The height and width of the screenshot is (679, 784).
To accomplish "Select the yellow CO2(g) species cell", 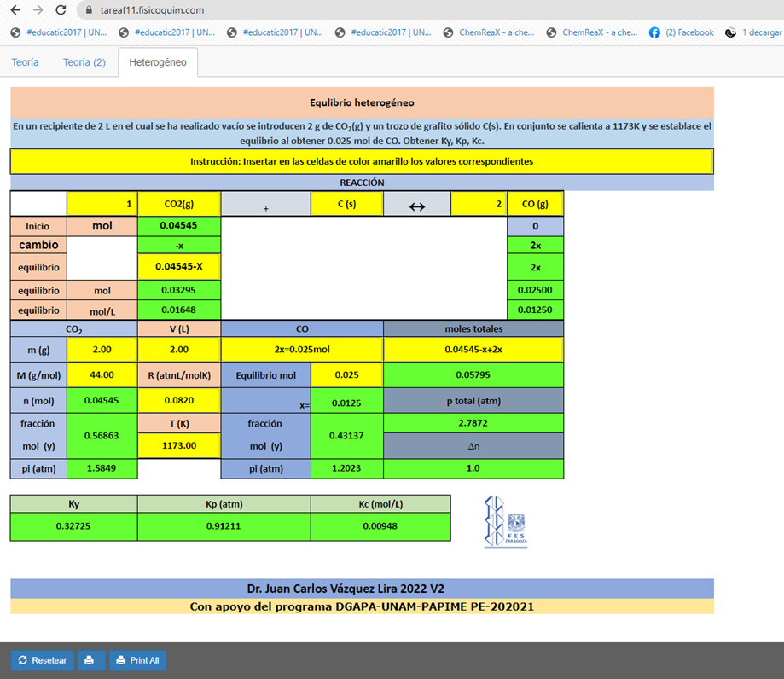I will coord(179,204).
